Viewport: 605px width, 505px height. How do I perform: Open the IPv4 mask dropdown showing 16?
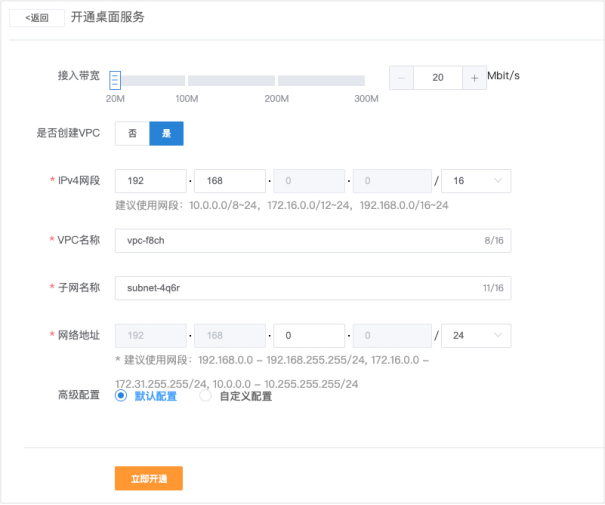476,181
